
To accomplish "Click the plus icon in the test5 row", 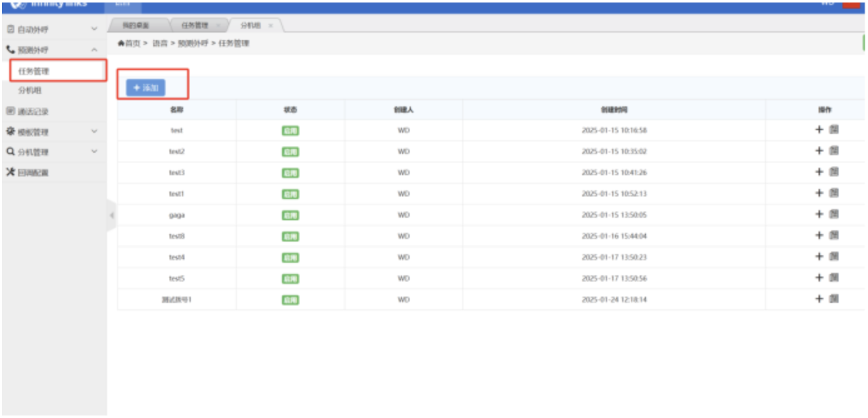I will pos(819,278).
